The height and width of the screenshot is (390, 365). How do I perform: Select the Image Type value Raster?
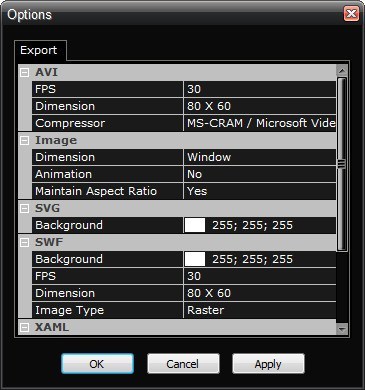[x=260, y=310]
